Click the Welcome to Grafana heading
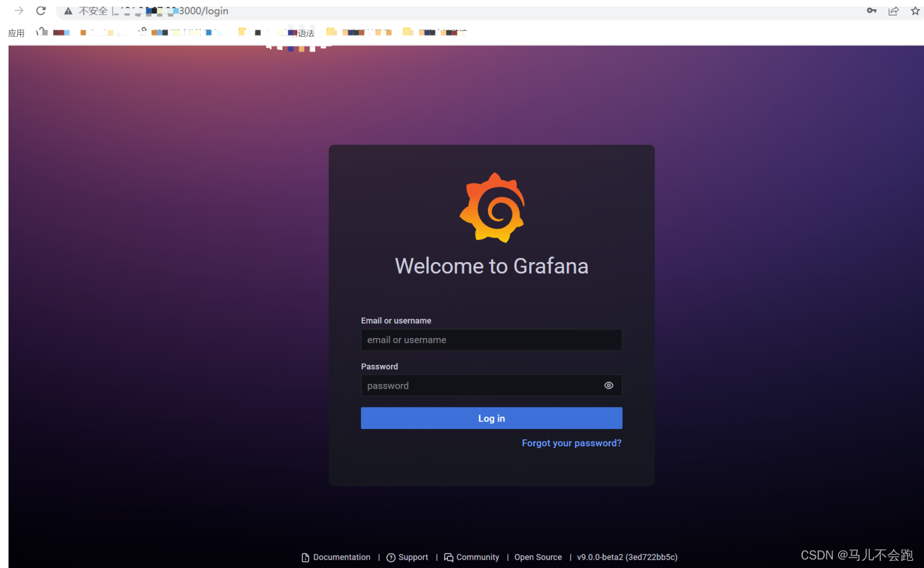Image resolution: width=924 pixels, height=568 pixels. [491, 265]
